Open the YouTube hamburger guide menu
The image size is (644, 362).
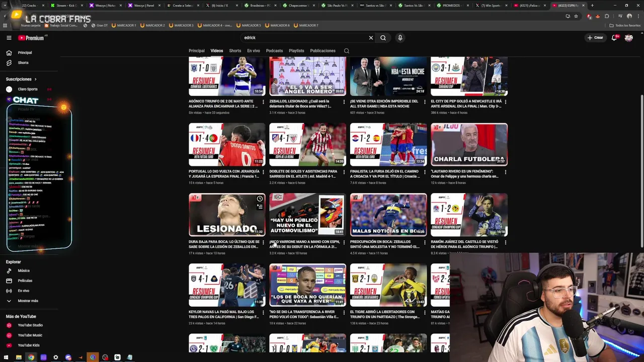(x=9, y=38)
